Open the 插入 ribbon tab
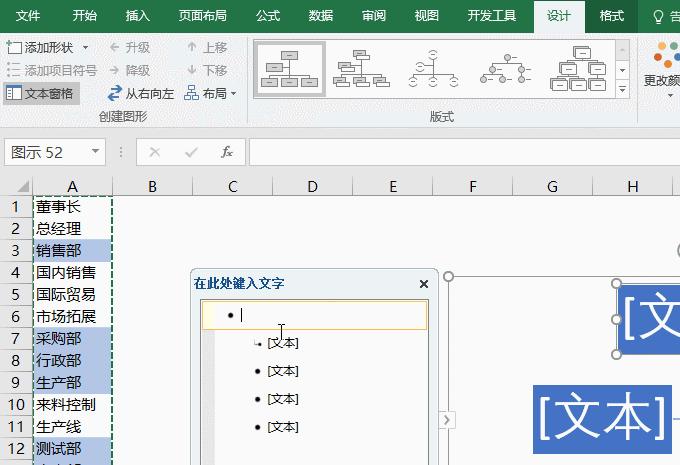The image size is (680, 465). 137,16
